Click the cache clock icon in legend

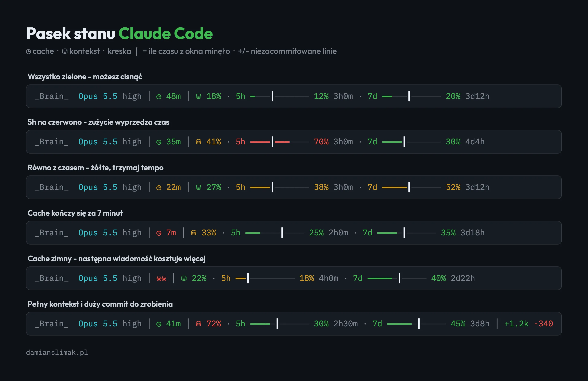pyautogui.click(x=28, y=51)
